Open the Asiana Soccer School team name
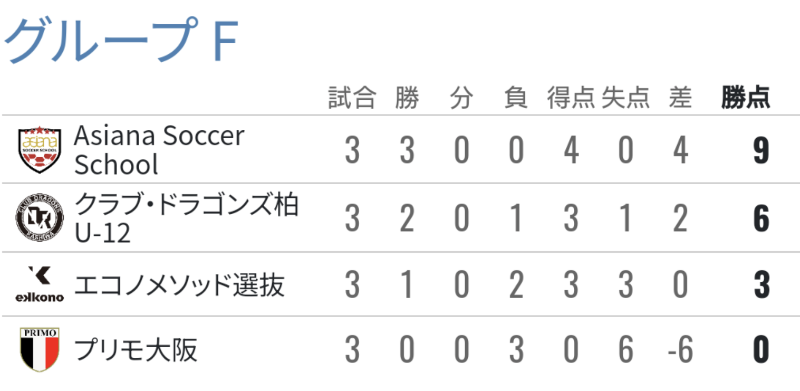Viewport: 800px width, 391px height. point(160,150)
